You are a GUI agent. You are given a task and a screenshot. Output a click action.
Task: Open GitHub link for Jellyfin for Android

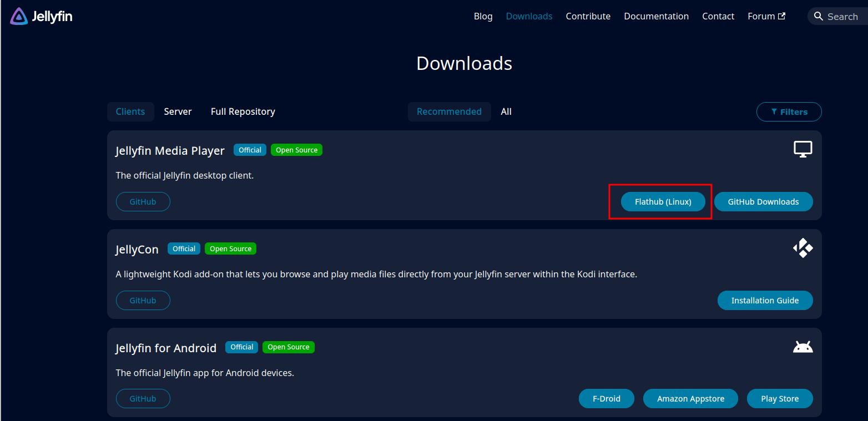[143, 398]
